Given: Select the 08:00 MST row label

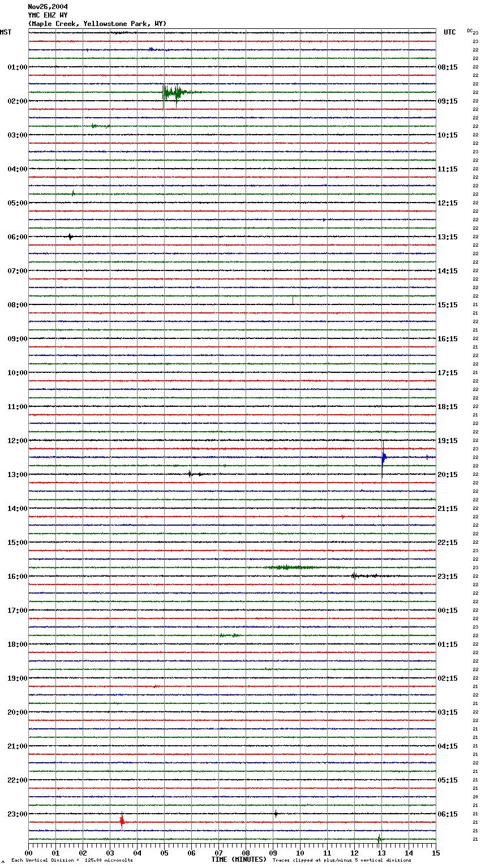Looking at the screenshot, I should click(18, 305).
